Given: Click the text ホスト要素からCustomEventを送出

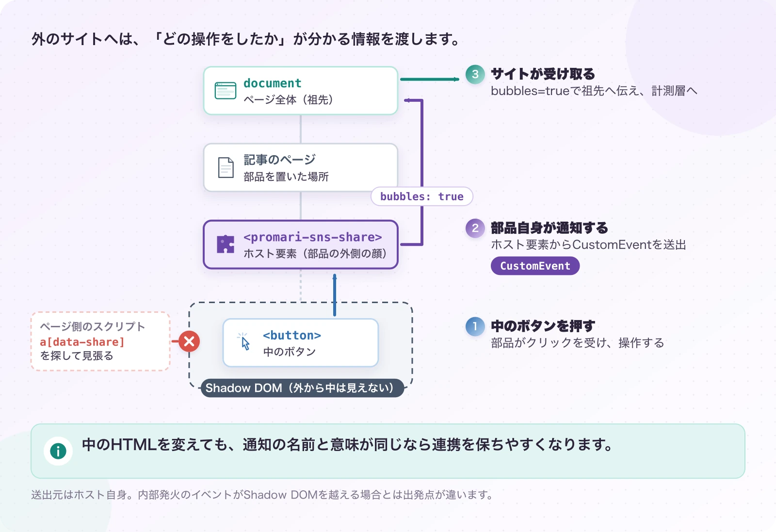Looking at the screenshot, I should point(588,244).
